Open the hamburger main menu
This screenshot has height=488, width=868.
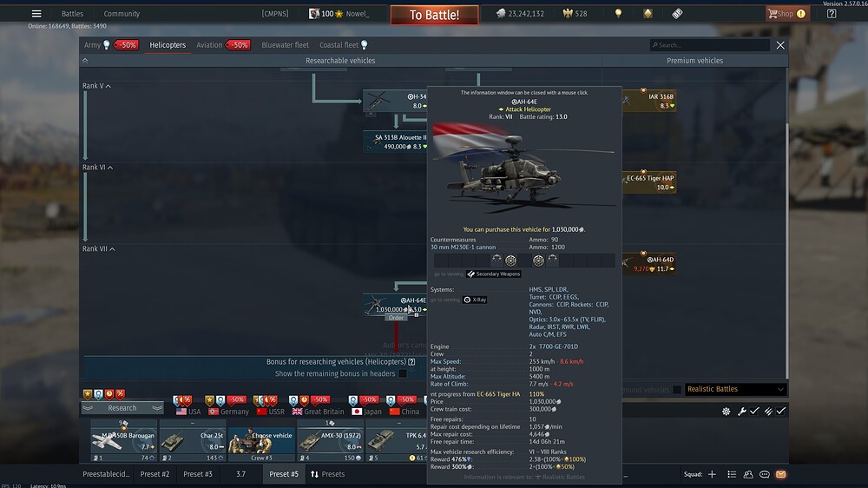click(x=36, y=14)
